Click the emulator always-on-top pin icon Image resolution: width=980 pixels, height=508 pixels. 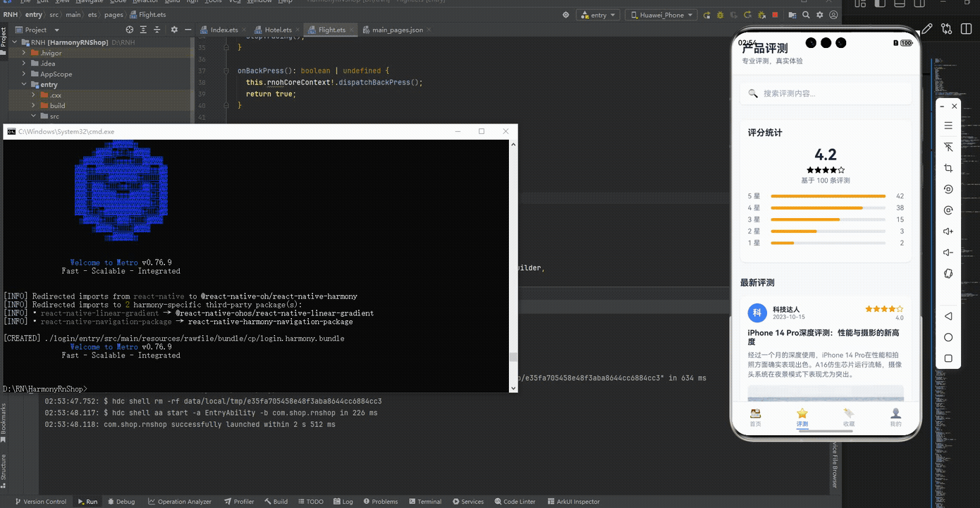pyautogui.click(x=948, y=147)
